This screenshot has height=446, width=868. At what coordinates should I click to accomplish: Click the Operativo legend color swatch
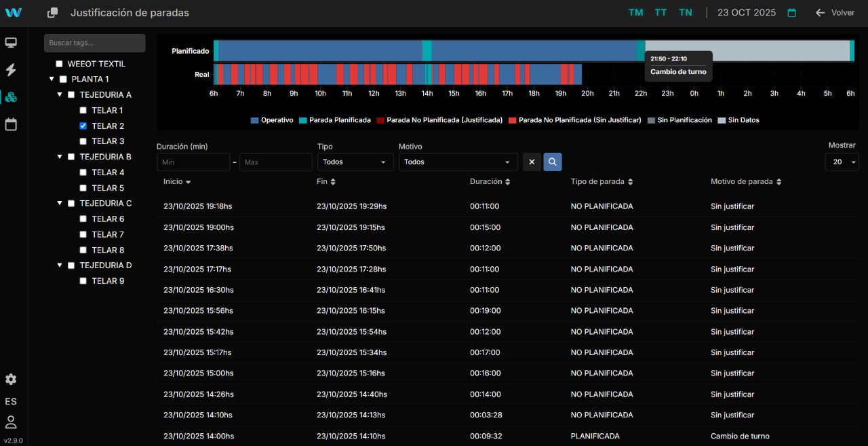[254, 120]
